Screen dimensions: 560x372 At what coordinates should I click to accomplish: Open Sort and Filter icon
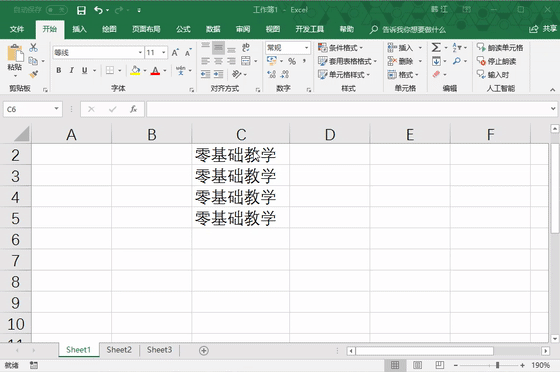(457, 47)
